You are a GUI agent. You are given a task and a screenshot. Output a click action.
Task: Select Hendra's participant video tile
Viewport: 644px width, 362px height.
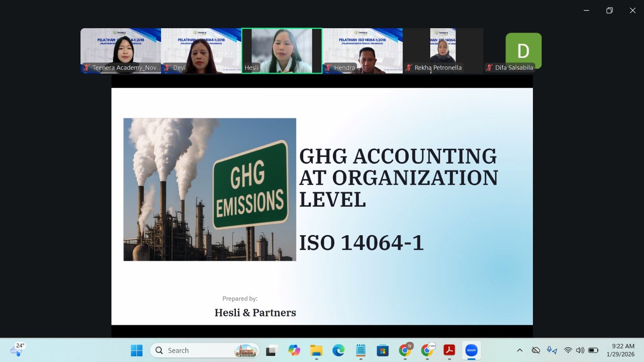click(x=362, y=51)
